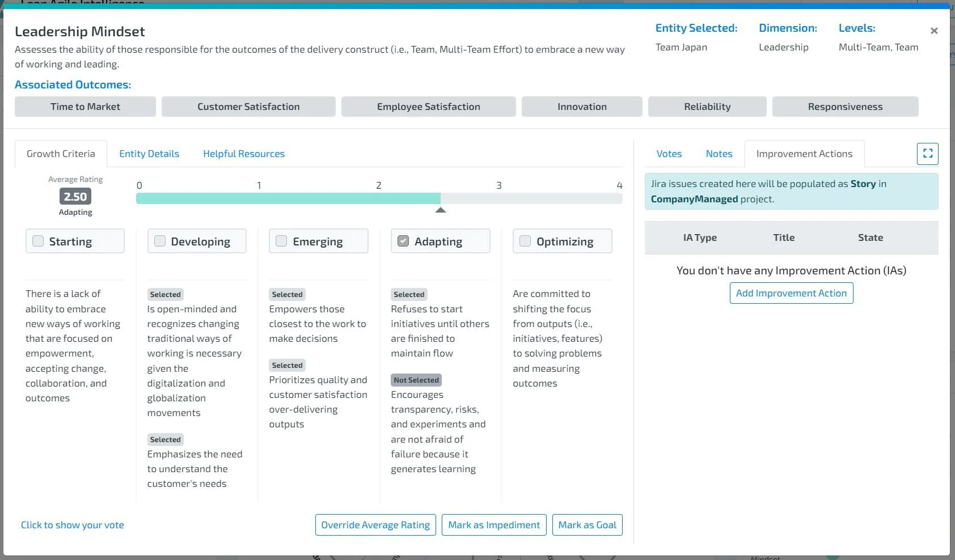
Task: Uncheck the Adapting rating checkbox
Action: pos(403,241)
